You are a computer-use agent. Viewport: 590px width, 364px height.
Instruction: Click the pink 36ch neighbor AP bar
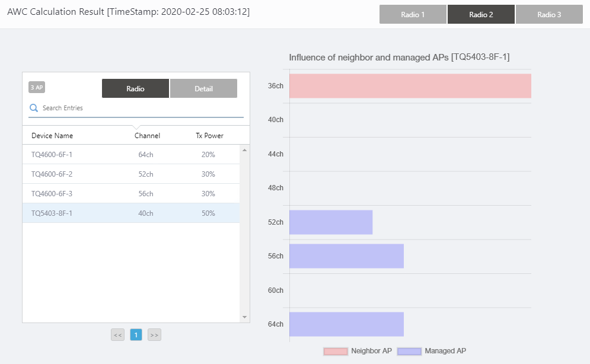click(410, 86)
